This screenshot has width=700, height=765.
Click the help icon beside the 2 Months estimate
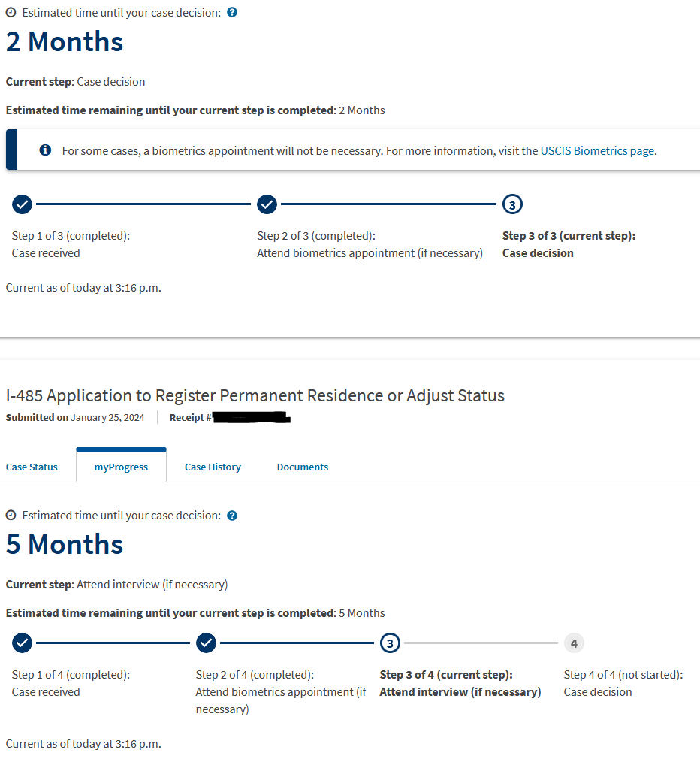(232, 12)
